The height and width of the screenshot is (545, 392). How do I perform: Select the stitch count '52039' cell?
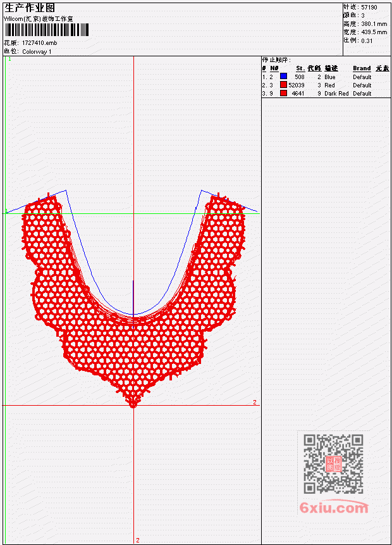(x=297, y=85)
